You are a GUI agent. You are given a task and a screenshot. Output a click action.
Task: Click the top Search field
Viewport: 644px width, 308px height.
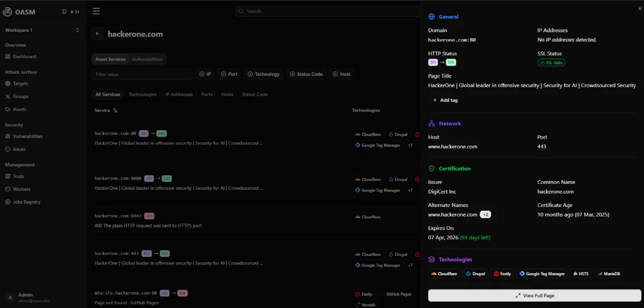pos(327,11)
